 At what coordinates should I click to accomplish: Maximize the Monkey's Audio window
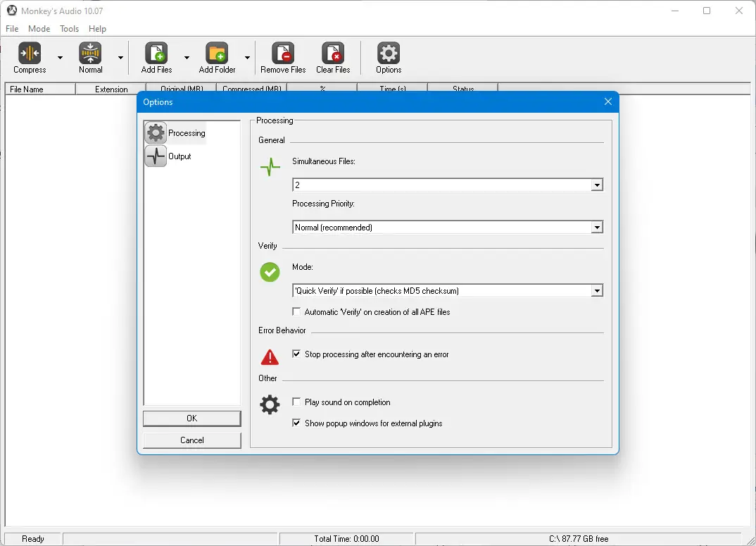coord(707,11)
